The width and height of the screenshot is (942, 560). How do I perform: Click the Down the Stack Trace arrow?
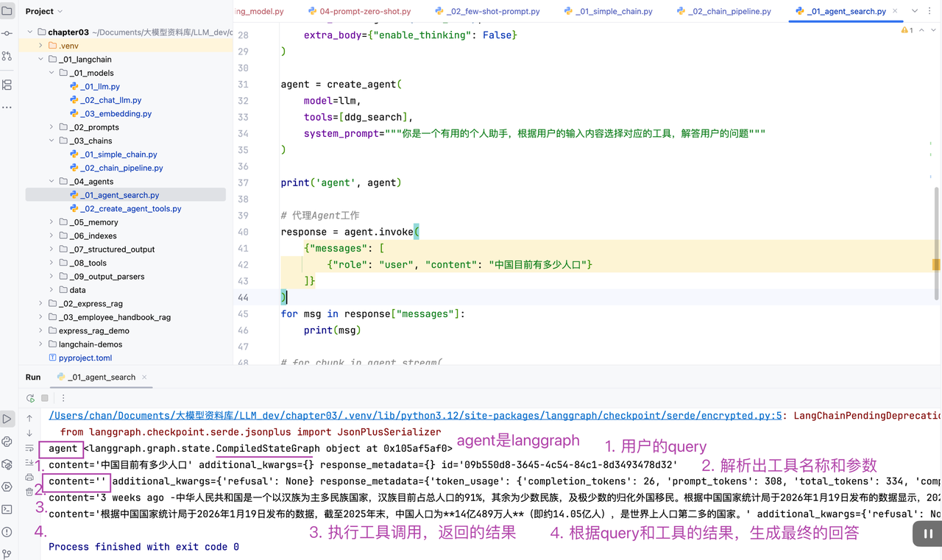29,433
